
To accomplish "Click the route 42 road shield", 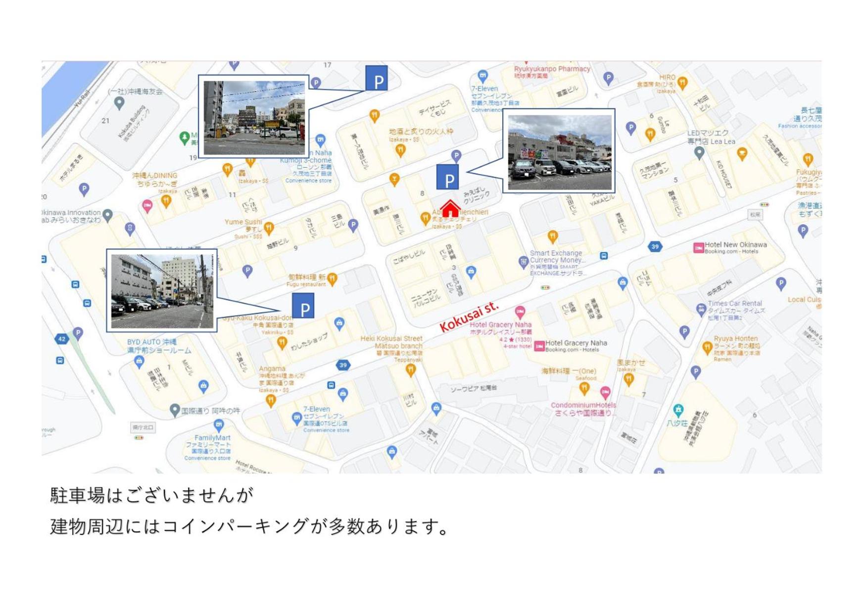I will click(x=61, y=339).
